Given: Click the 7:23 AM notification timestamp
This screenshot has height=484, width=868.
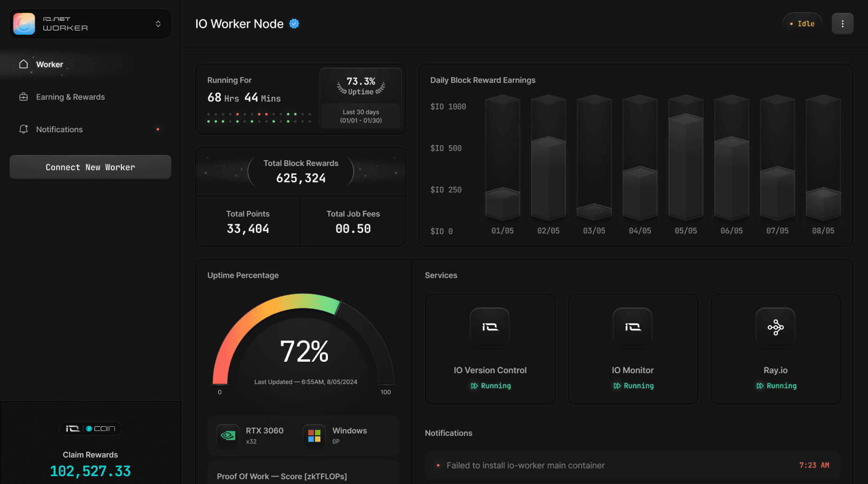Looking at the screenshot, I should click(814, 465).
